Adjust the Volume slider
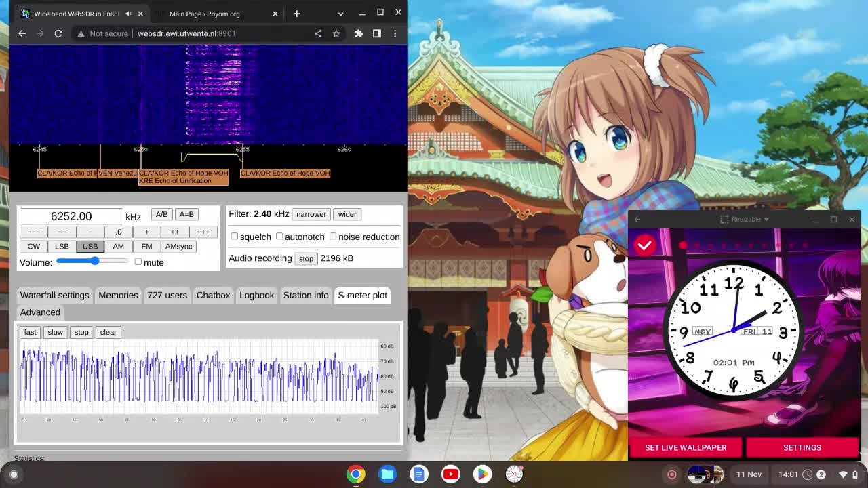This screenshot has width=868, height=488. point(92,261)
